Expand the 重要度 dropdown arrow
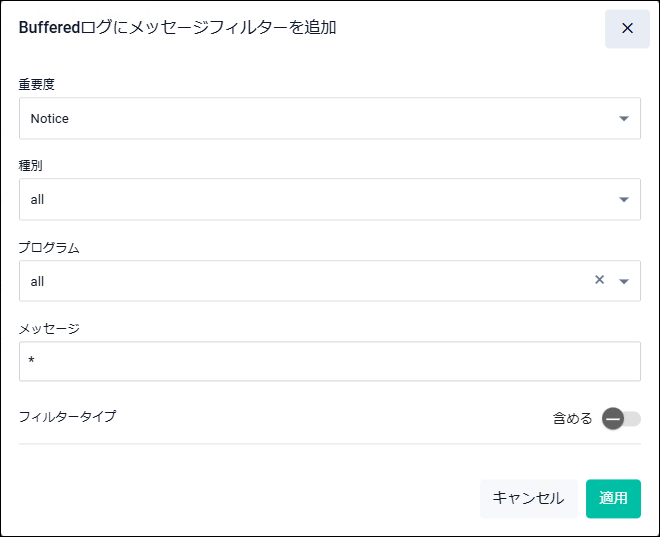This screenshot has width=660, height=537. tap(624, 118)
